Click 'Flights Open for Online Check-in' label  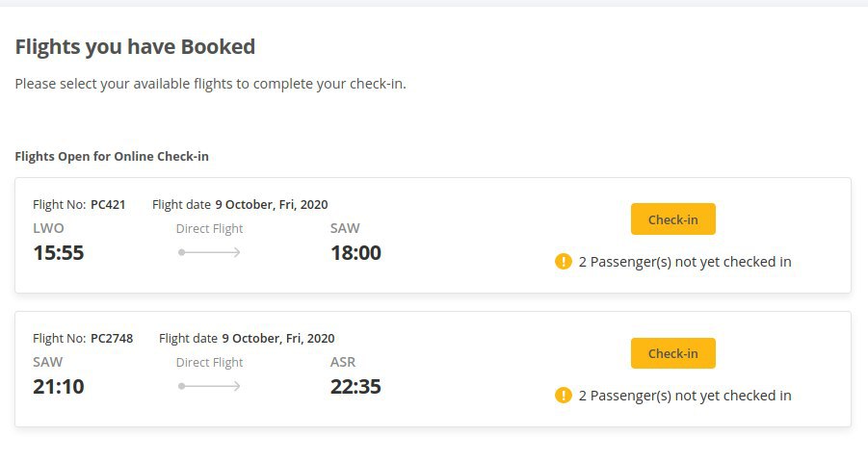point(112,157)
